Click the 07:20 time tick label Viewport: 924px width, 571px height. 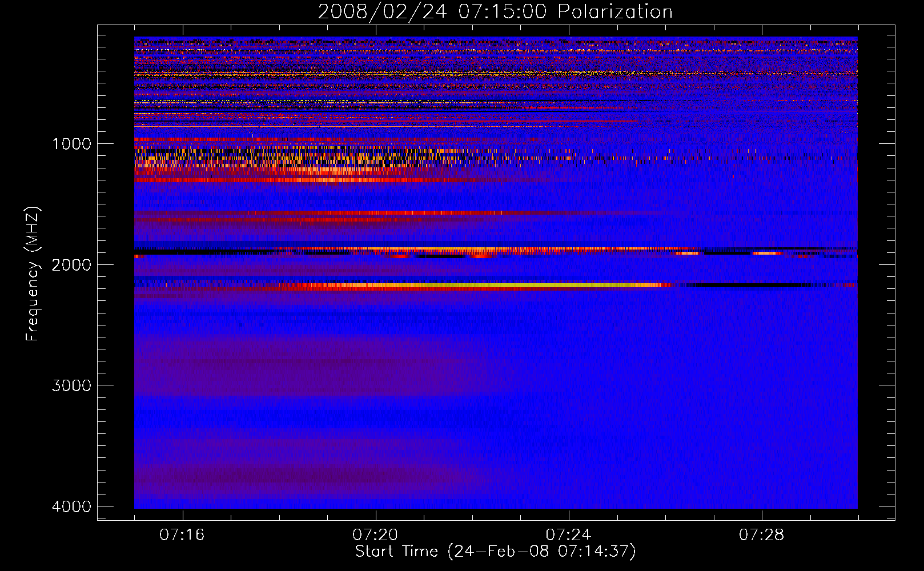[375, 535]
